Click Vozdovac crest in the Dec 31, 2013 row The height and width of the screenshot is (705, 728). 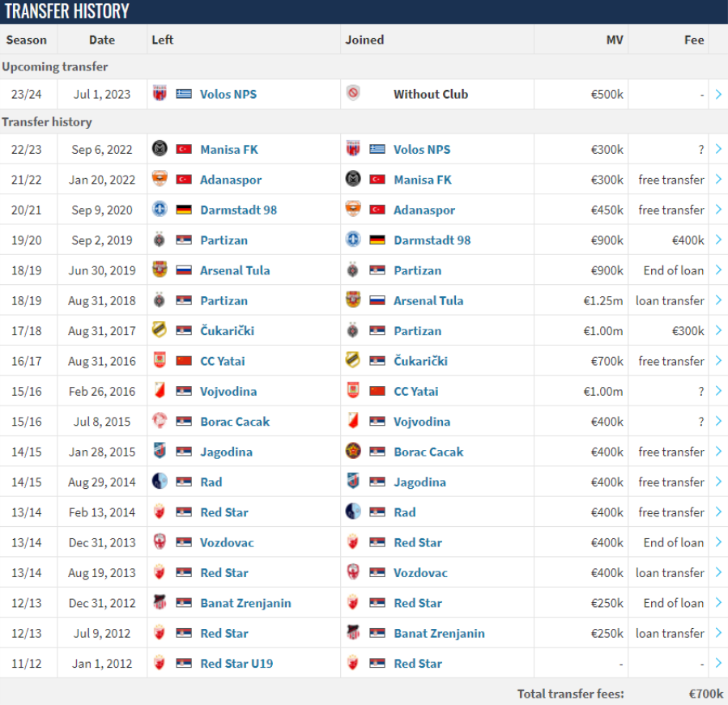[x=160, y=541]
